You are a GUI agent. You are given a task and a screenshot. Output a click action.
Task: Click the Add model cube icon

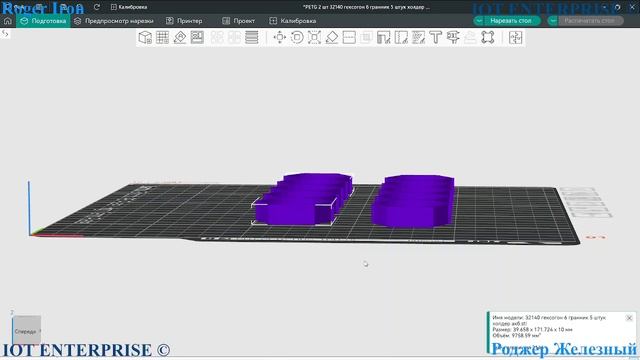145,38
